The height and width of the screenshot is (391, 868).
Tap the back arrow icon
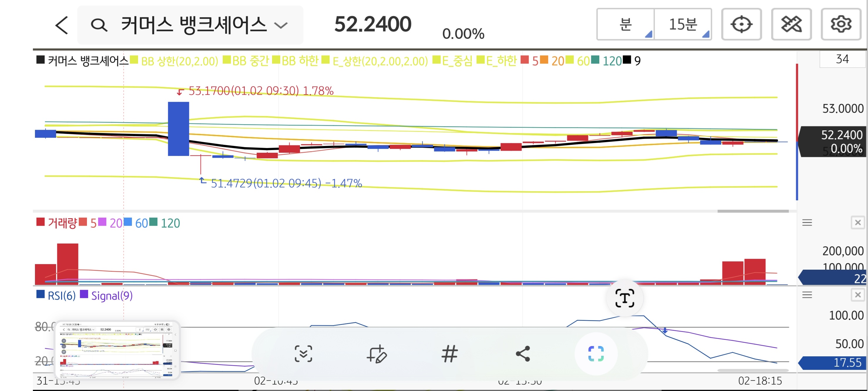click(x=62, y=25)
